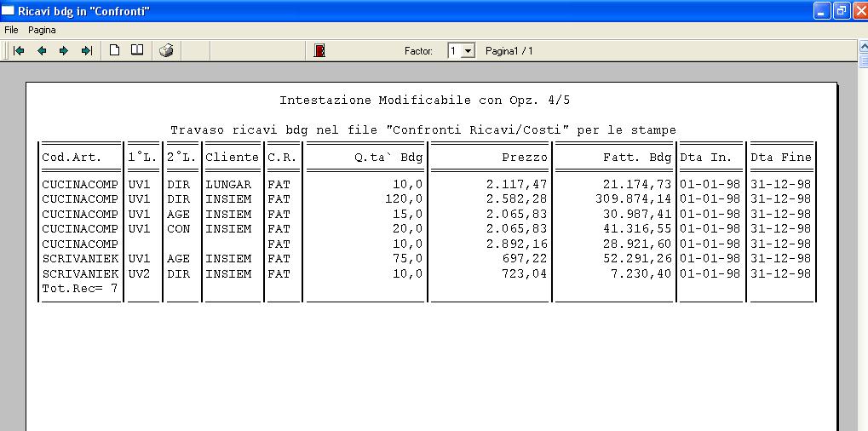Viewport: 868px width, 431px height.
Task: Select the 30.987,41 Fatt. Bdg value
Action: point(637,214)
